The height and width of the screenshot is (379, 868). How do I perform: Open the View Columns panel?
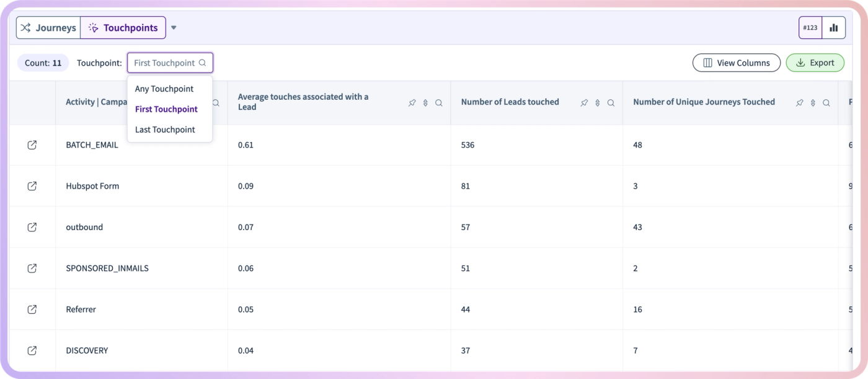tap(737, 63)
